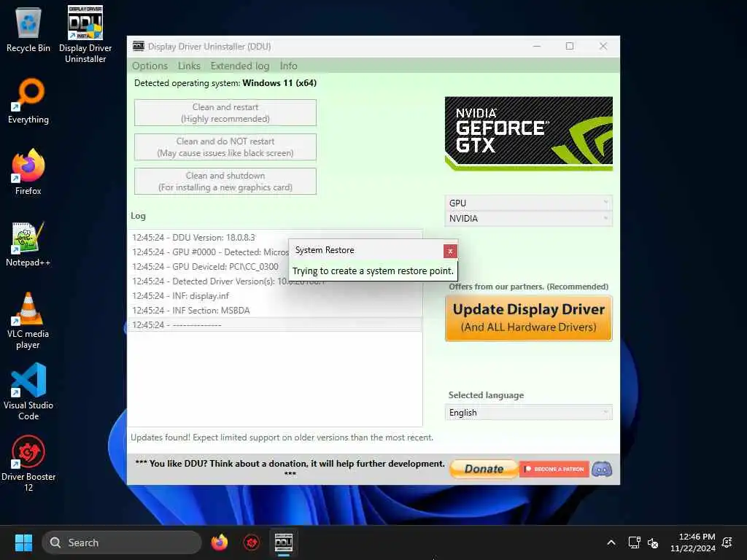Select log row INF Section: MSBDA

pos(274,311)
